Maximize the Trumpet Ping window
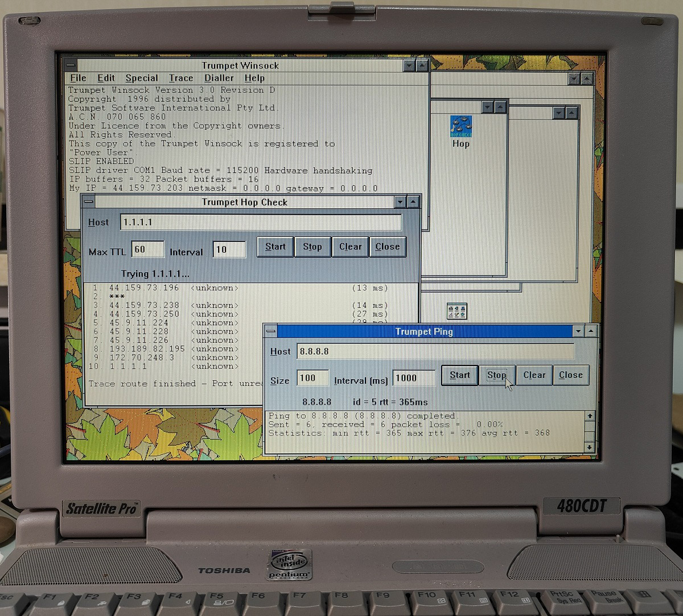The height and width of the screenshot is (616, 683). [x=592, y=331]
